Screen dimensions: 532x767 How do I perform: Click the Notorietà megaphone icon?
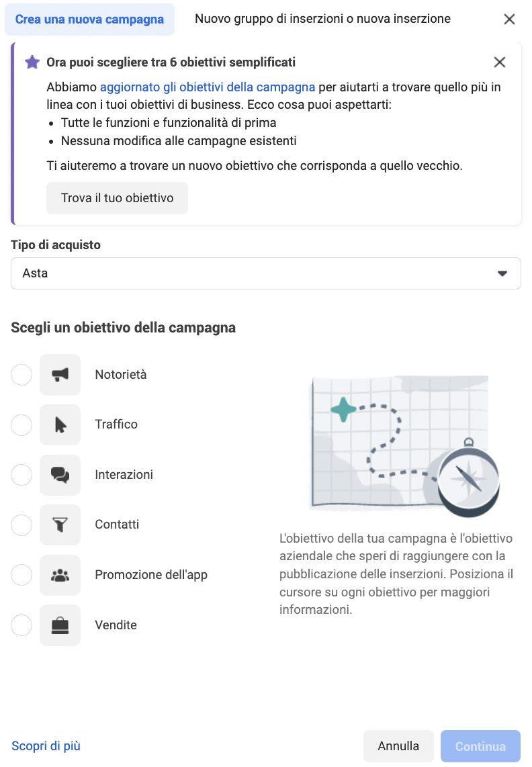click(x=60, y=375)
